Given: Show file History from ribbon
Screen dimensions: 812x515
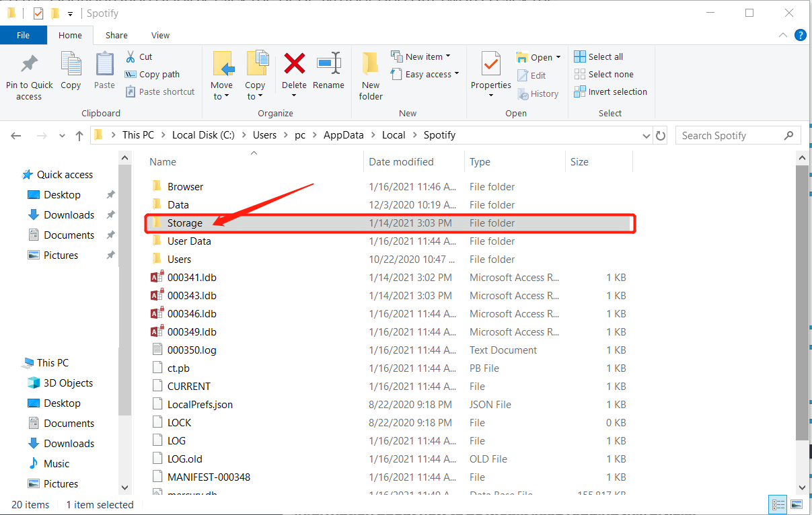Looking at the screenshot, I should (x=538, y=94).
